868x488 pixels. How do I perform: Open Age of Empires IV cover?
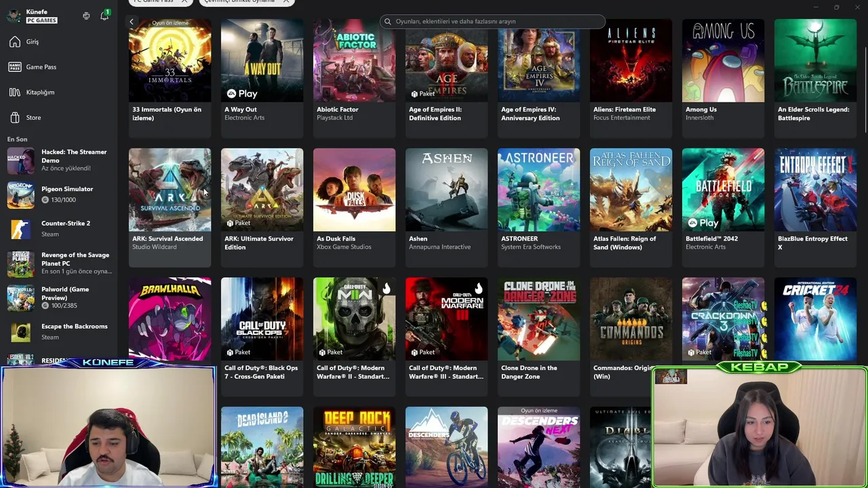538,60
